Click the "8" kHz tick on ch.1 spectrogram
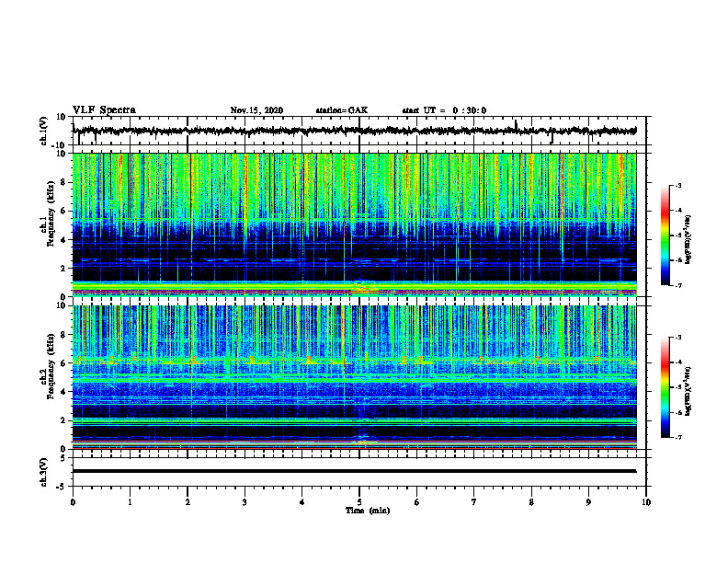 (64, 182)
